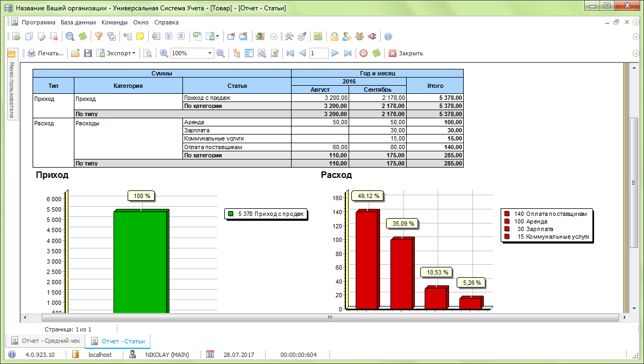Click the Оплата поставщикам table cell

coord(237,147)
